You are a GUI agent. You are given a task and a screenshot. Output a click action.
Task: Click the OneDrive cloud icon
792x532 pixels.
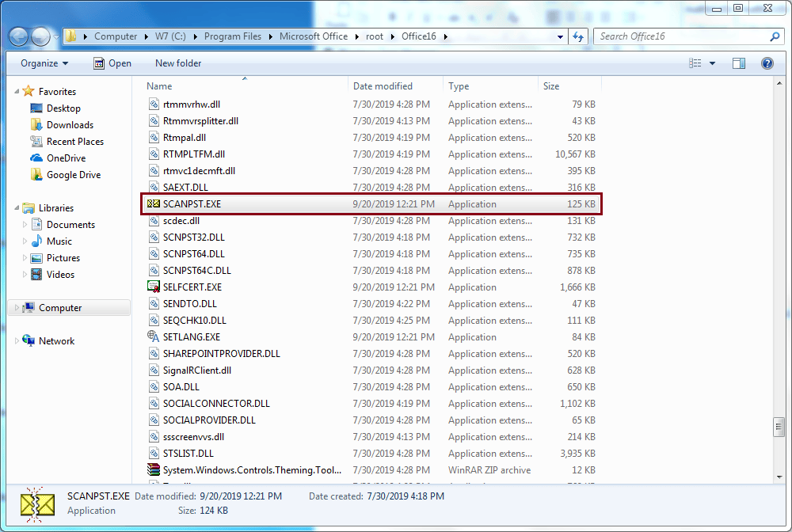pos(36,158)
